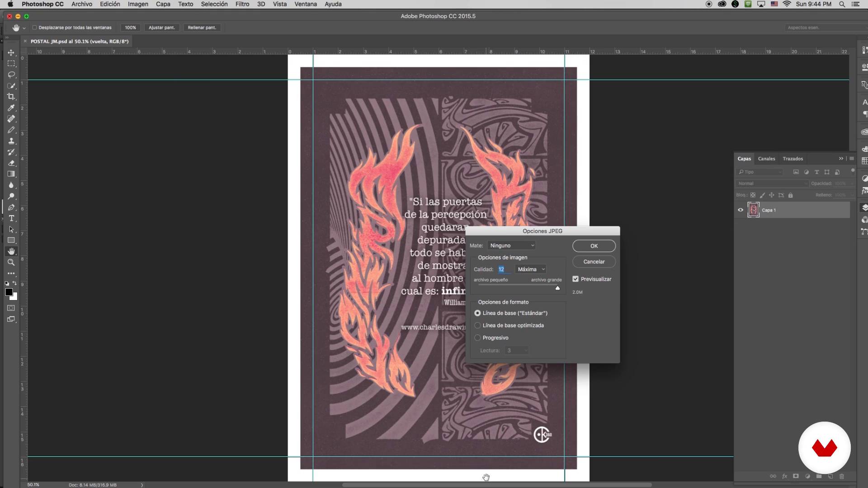The width and height of the screenshot is (868, 488).
Task: Move the JPEG quality slider handle
Action: click(x=557, y=288)
